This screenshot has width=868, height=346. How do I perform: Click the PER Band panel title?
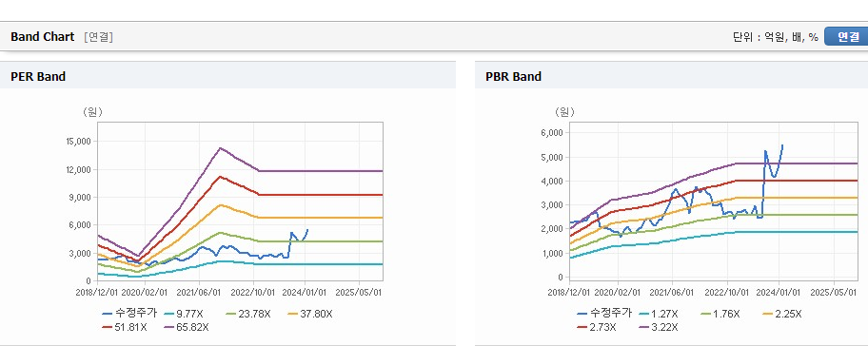tap(38, 77)
